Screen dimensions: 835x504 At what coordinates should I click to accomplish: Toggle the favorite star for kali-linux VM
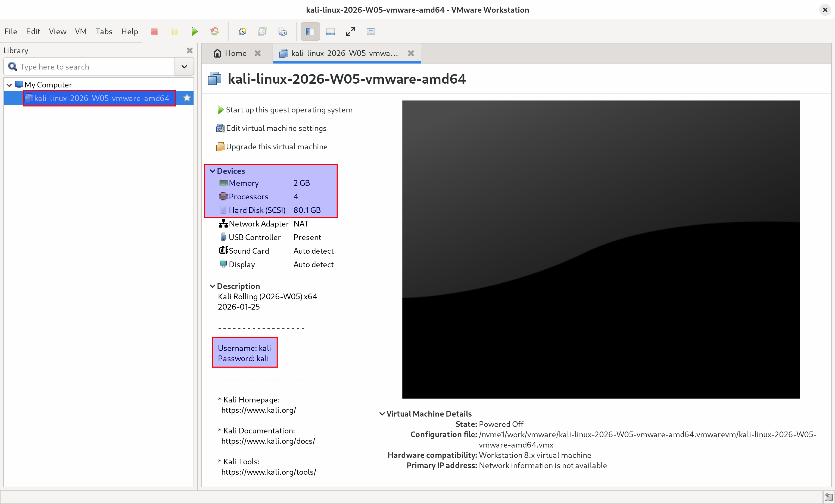click(187, 98)
